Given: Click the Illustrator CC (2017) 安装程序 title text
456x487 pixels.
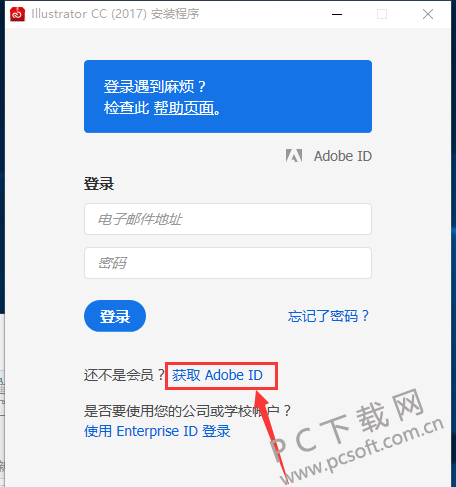Looking at the screenshot, I should pyautogui.click(x=115, y=14).
